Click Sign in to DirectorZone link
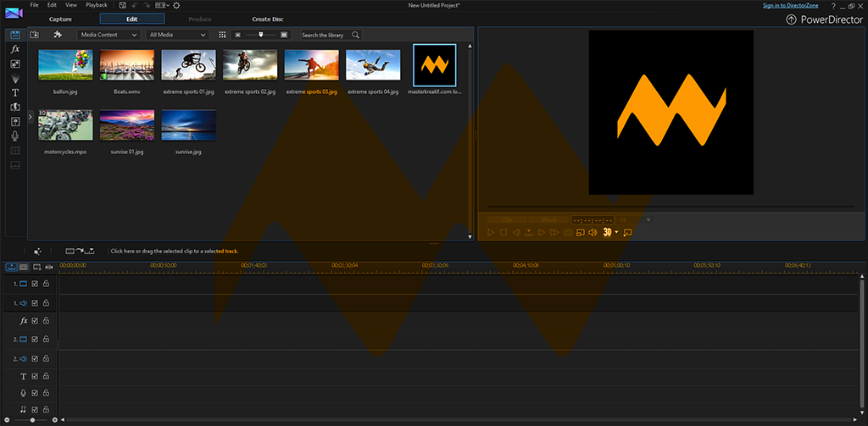 (790, 6)
